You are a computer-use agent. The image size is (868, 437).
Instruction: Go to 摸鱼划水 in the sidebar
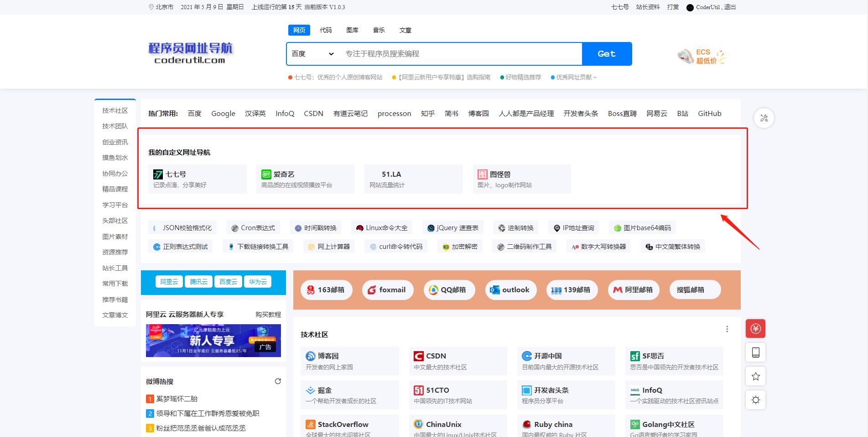(x=115, y=158)
